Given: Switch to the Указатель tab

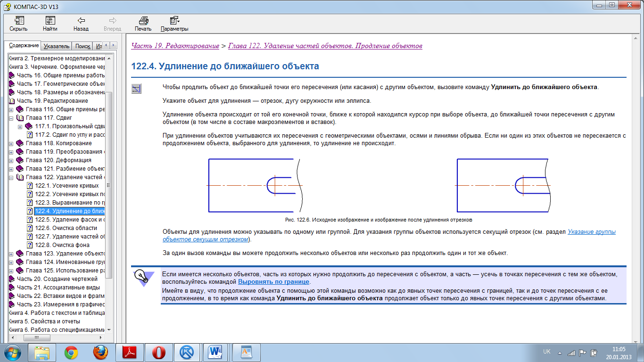Looking at the screenshot, I should (57, 46).
